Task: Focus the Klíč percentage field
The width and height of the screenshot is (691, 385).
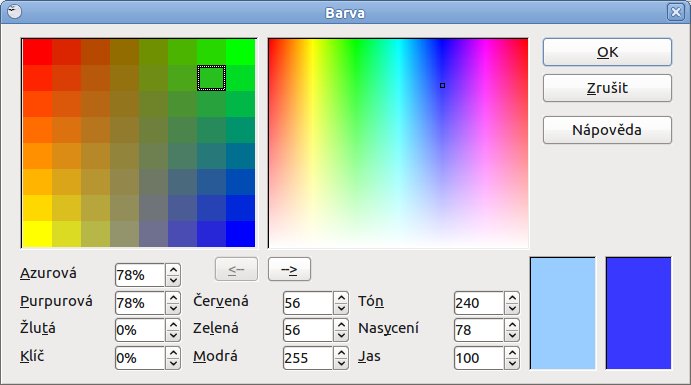Action: (x=140, y=358)
